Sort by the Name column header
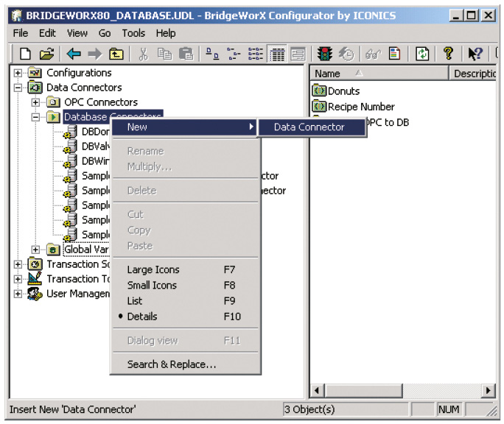The image size is (504, 424). click(x=379, y=74)
